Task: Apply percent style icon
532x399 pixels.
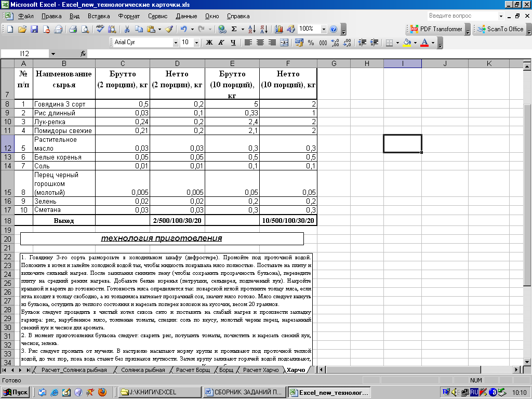Action: [x=311, y=43]
